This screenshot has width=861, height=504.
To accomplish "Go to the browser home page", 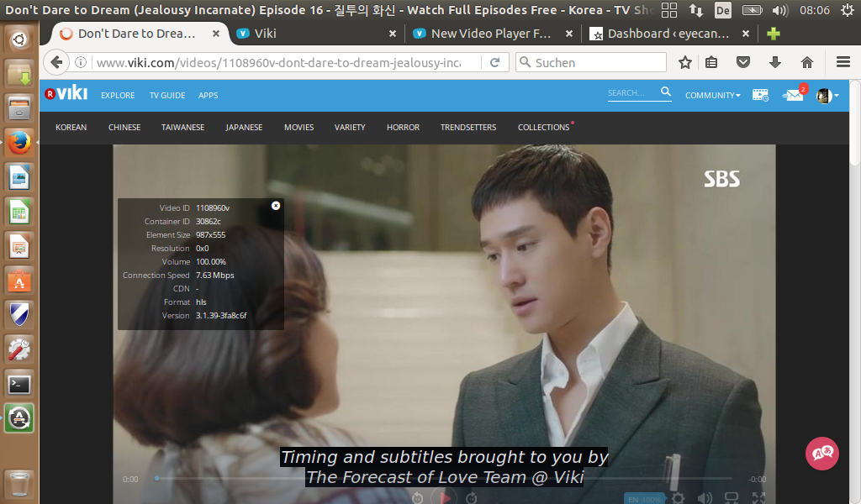I will [806, 62].
